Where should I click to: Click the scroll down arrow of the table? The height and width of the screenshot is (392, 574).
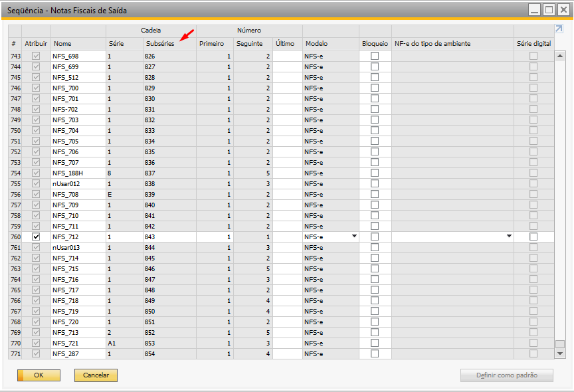tap(559, 354)
